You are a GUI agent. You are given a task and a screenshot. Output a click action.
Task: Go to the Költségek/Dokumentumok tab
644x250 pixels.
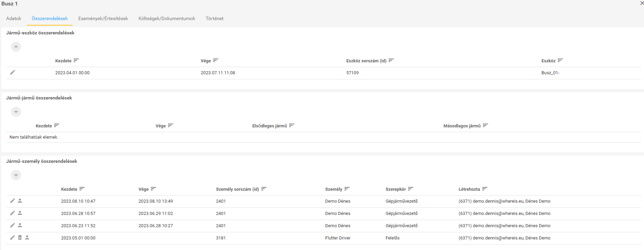click(167, 18)
